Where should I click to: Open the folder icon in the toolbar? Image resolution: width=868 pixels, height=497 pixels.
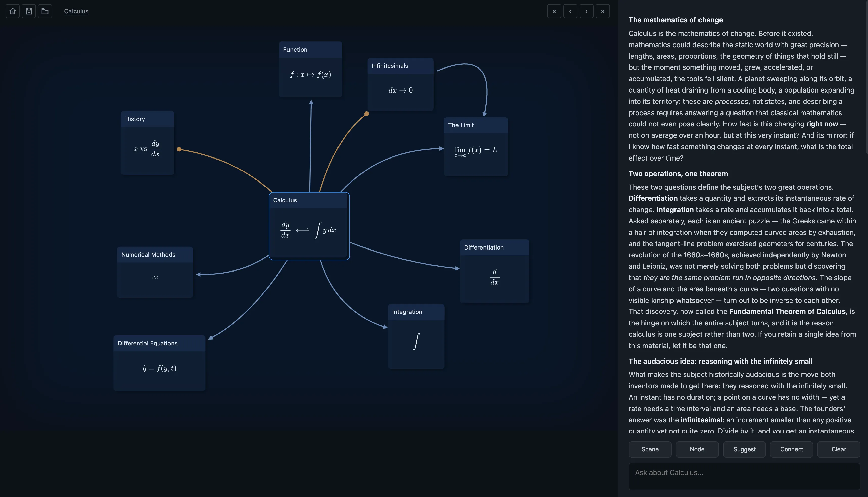coord(45,11)
